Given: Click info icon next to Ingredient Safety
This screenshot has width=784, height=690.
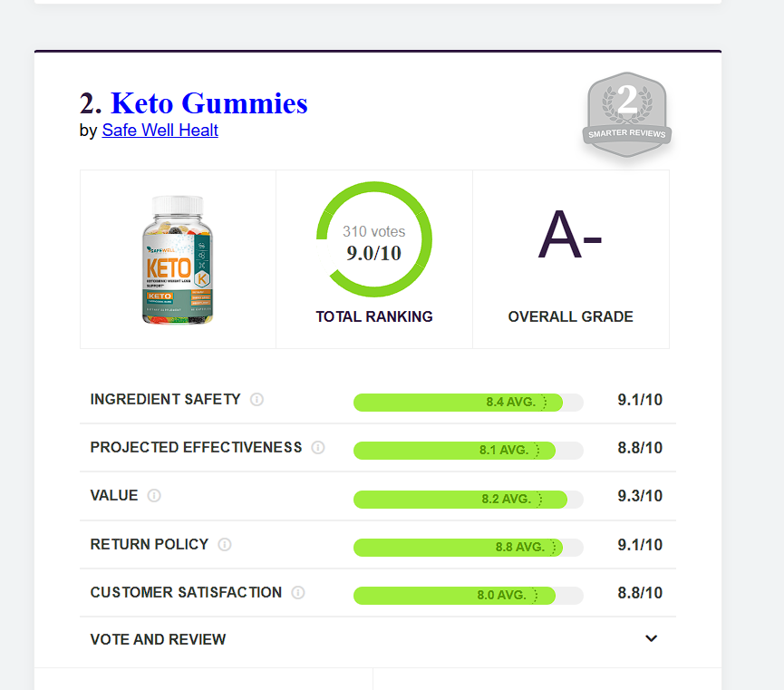Looking at the screenshot, I should (x=256, y=400).
